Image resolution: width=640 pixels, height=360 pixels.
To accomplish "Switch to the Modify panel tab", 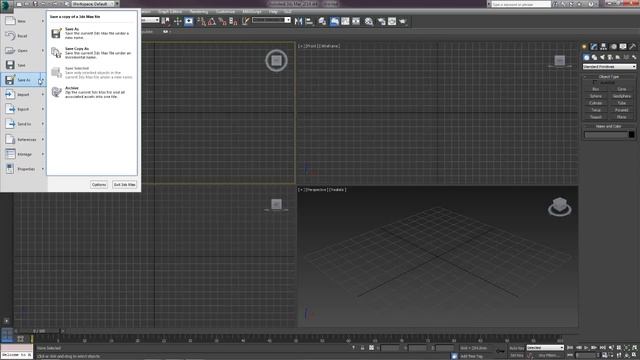I will [594, 47].
